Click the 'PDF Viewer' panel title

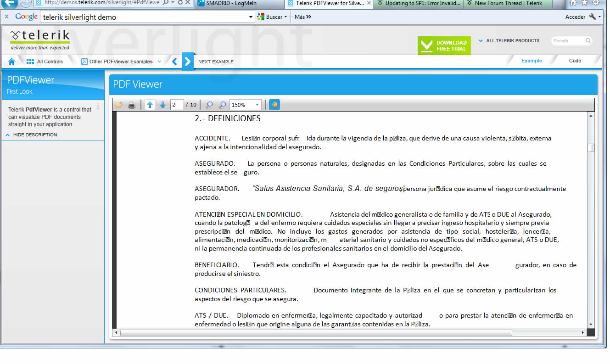138,84
